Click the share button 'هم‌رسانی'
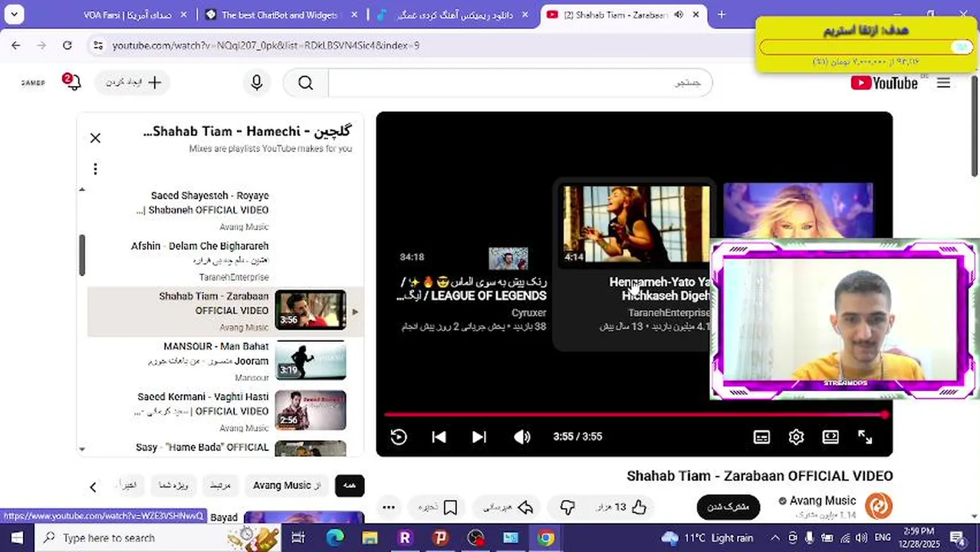Image resolution: width=980 pixels, height=552 pixels. click(x=508, y=507)
